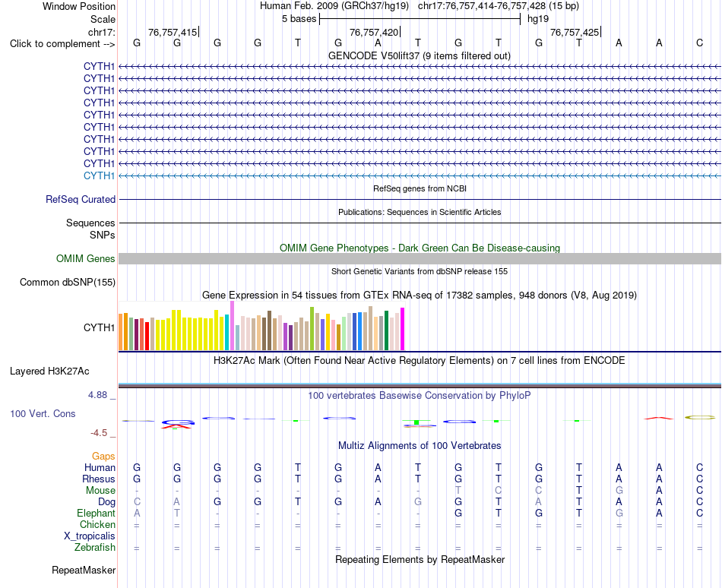
Task: Open '100 vertebrates Basewise Conservation by PhyloP' title
Action: coord(420,395)
